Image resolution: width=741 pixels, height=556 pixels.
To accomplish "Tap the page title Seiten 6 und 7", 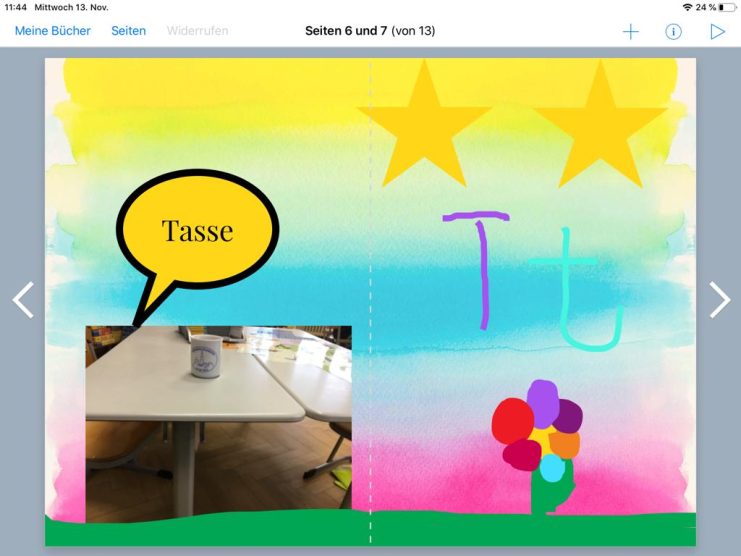I will (370, 31).
